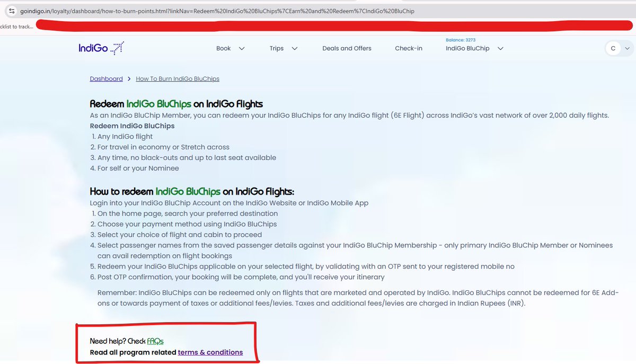Image resolution: width=636 pixels, height=364 pixels.
Task: Click 'Login into your IndiGo BluChip Account' line
Action: click(229, 203)
